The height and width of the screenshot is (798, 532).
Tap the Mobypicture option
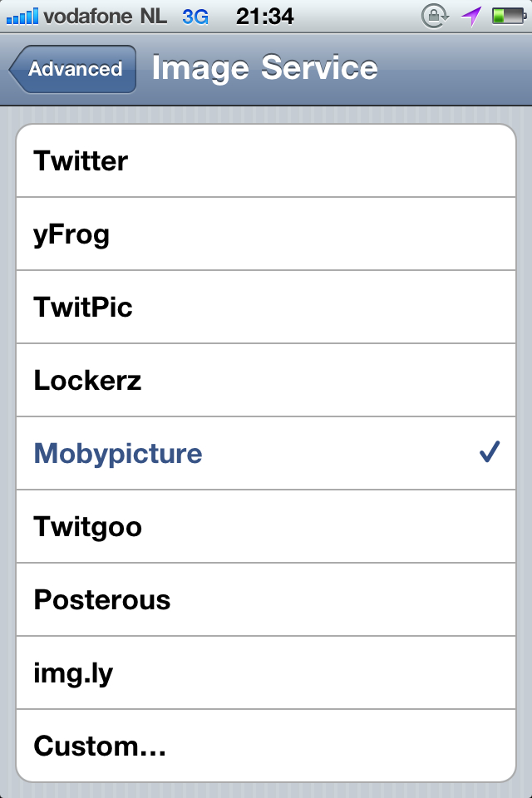(266, 454)
